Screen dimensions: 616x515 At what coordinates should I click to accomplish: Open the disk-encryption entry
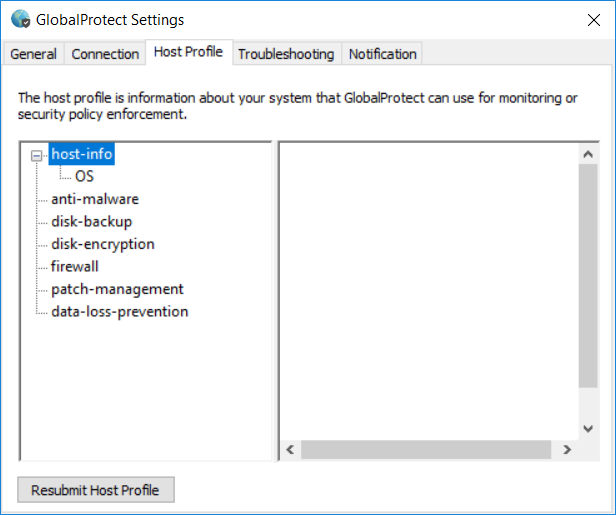coord(103,244)
